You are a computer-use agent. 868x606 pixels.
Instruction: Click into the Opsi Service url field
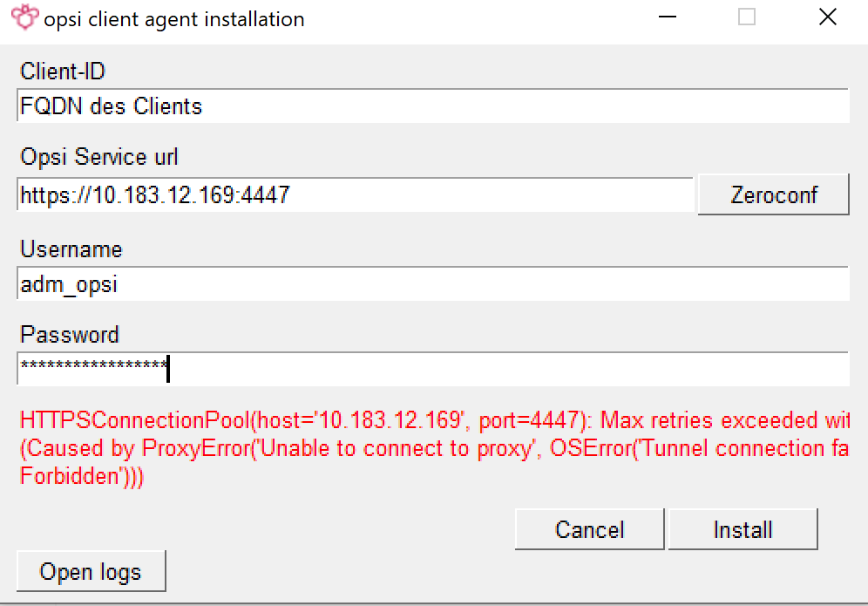pos(355,194)
